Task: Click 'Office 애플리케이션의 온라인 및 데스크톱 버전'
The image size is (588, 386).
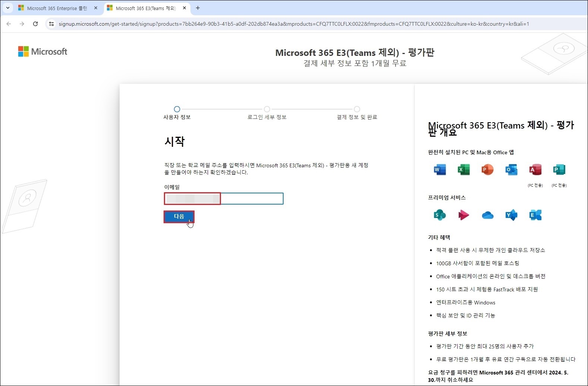Action: 491,276
